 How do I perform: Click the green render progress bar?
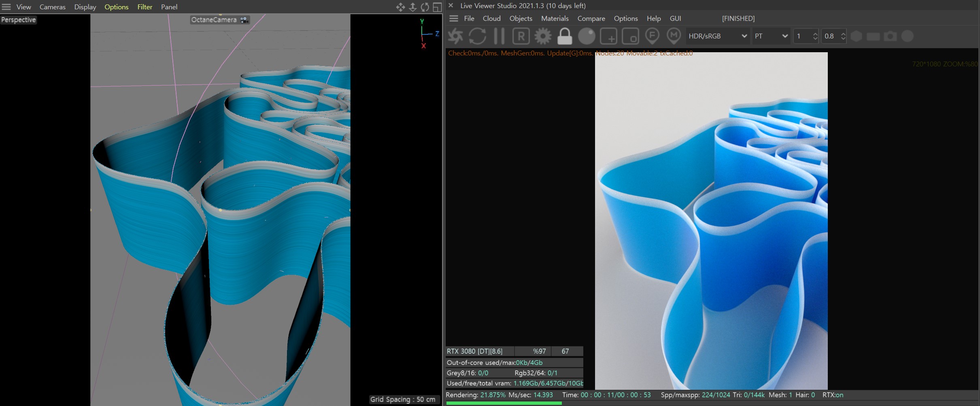point(504,403)
